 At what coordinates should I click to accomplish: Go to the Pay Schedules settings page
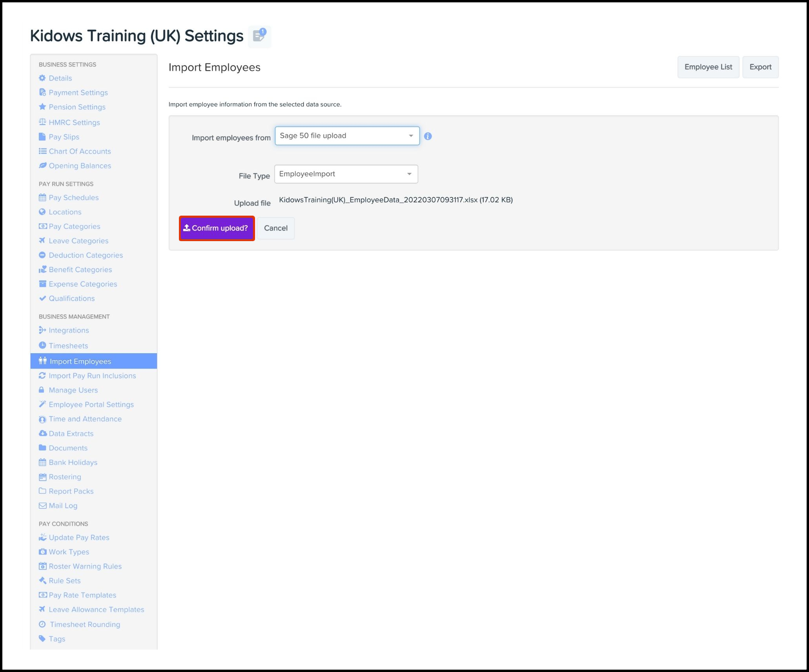(73, 198)
